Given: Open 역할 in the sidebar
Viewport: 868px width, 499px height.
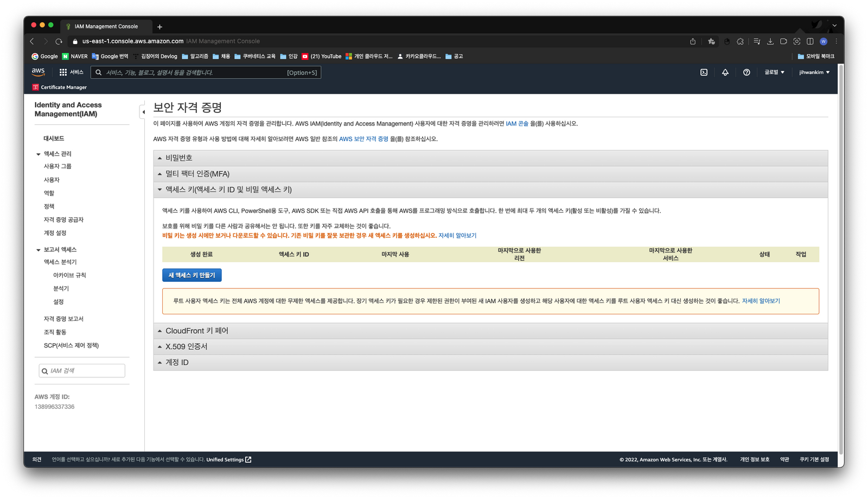Looking at the screenshot, I should [49, 193].
